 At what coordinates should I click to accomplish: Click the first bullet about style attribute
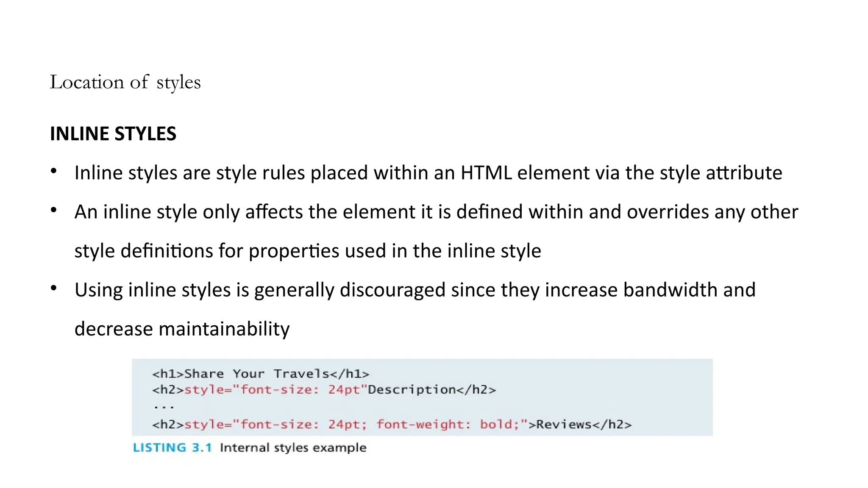pyautogui.click(x=428, y=173)
